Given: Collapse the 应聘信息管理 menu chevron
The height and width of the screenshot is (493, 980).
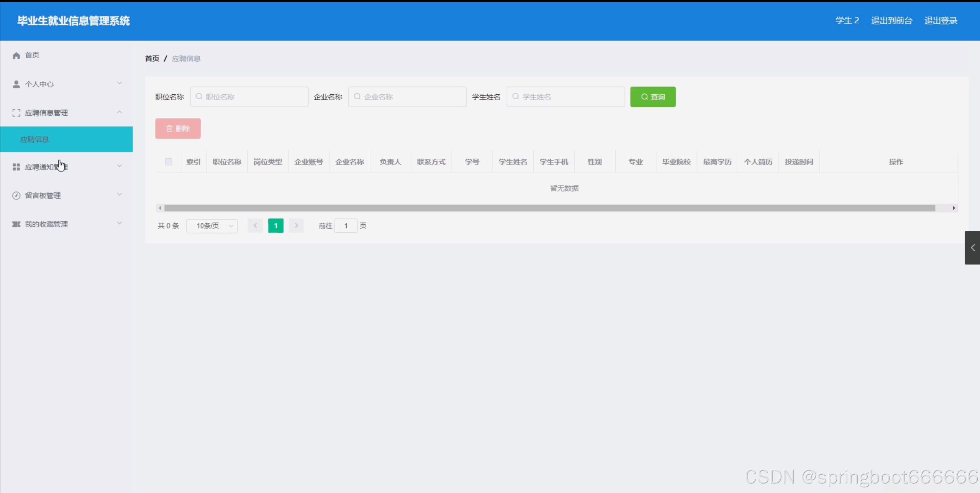Looking at the screenshot, I should click(120, 112).
